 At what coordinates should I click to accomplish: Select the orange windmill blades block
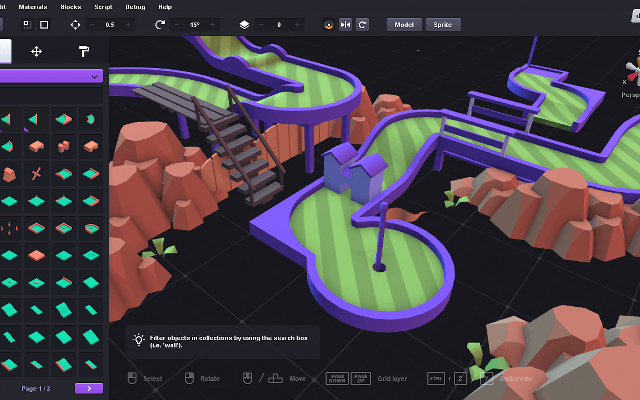(36, 174)
